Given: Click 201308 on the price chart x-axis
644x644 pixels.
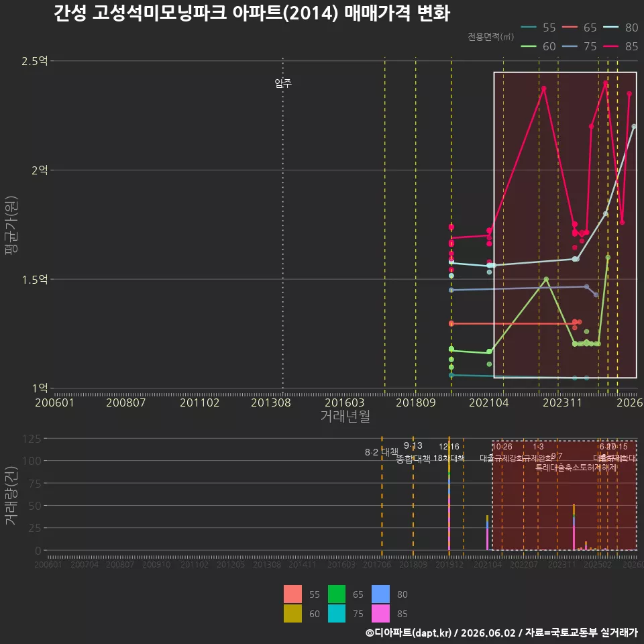Looking at the screenshot, I should point(271,402).
